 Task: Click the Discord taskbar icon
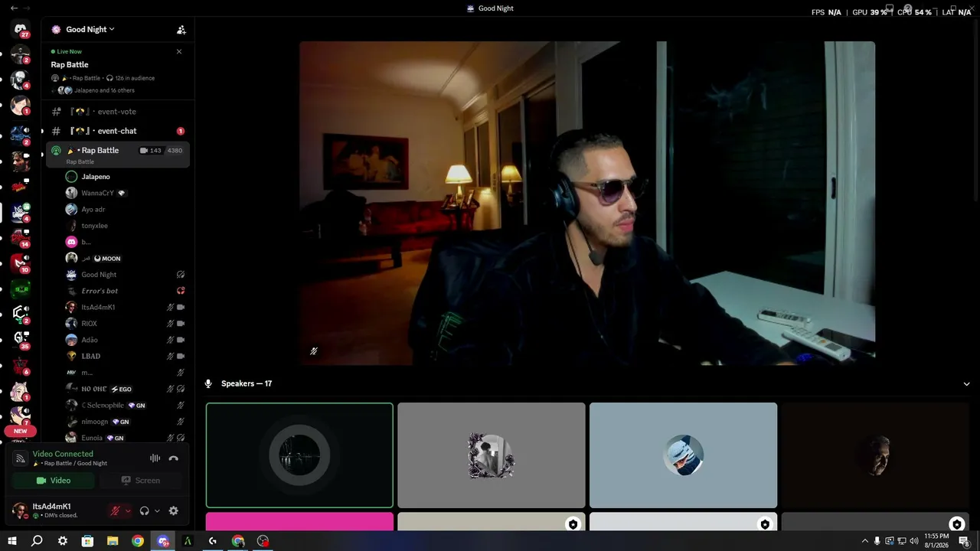pos(163,541)
